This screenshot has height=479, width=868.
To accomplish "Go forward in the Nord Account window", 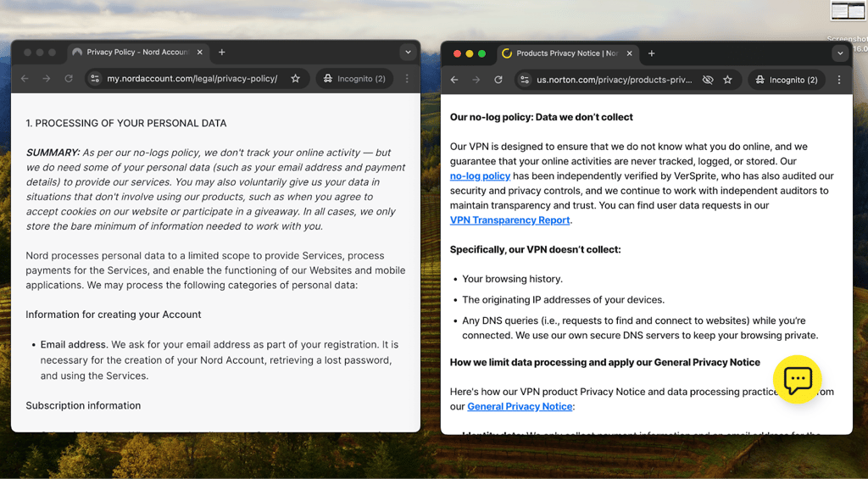I will coord(47,79).
